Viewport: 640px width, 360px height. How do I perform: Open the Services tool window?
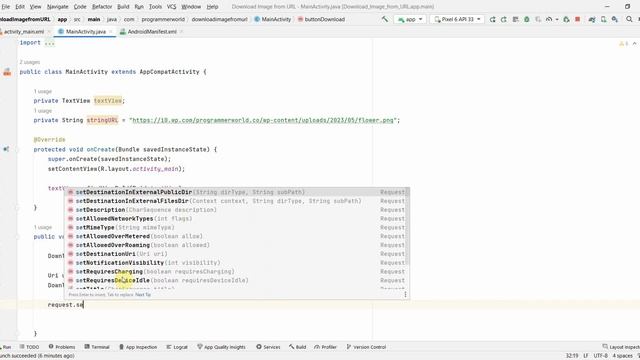point(268,347)
